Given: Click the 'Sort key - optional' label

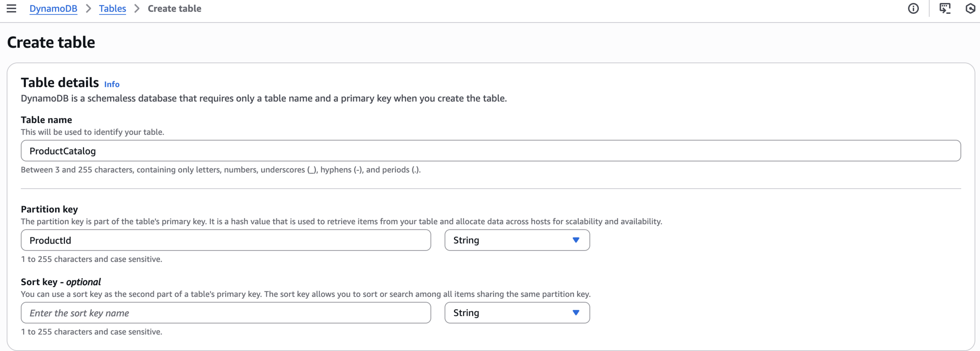Looking at the screenshot, I should click(61, 282).
